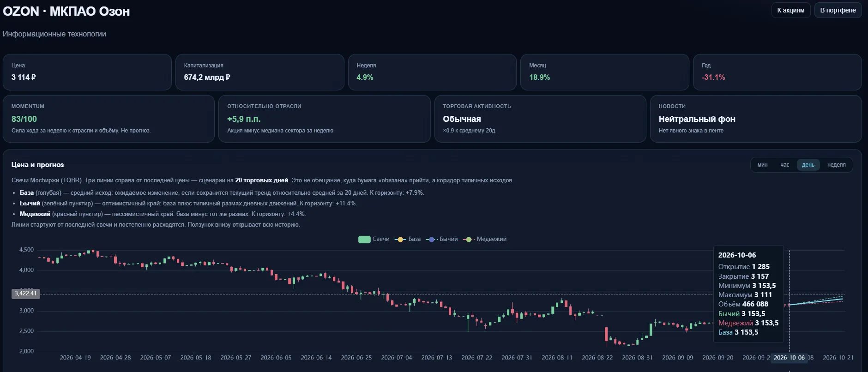Click the y-axis label «4,500»
Viewport: 868px width, 372px height.
pyautogui.click(x=26, y=250)
